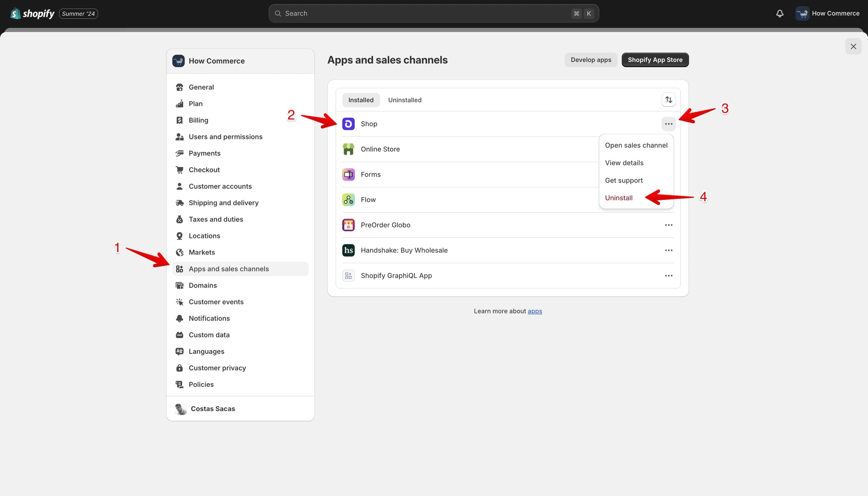
Task: Click the Domains icon in sidebar
Action: (179, 285)
